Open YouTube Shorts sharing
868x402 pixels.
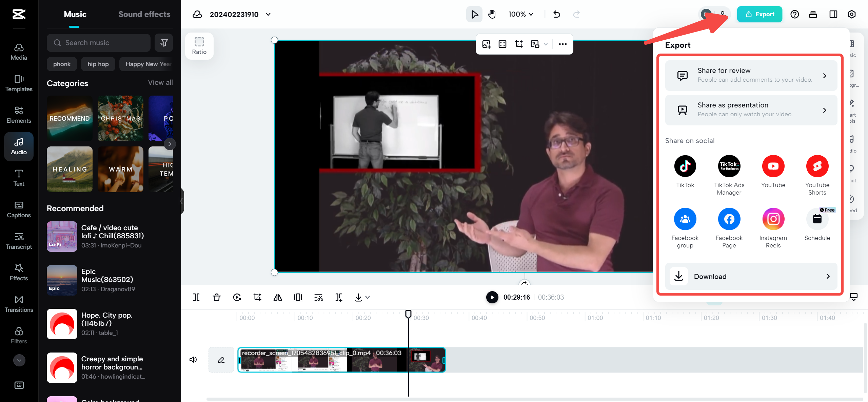[x=817, y=166]
